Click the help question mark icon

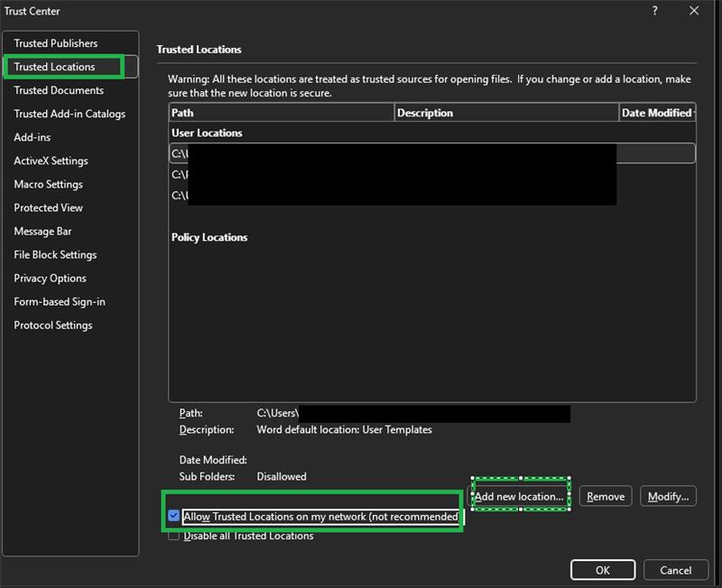(x=655, y=11)
